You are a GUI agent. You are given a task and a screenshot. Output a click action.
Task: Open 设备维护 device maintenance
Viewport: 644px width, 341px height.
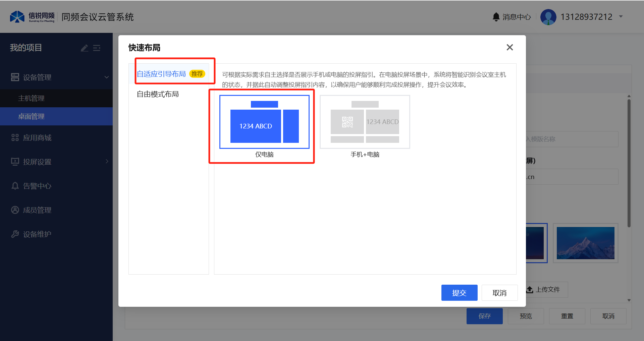[x=37, y=234]
